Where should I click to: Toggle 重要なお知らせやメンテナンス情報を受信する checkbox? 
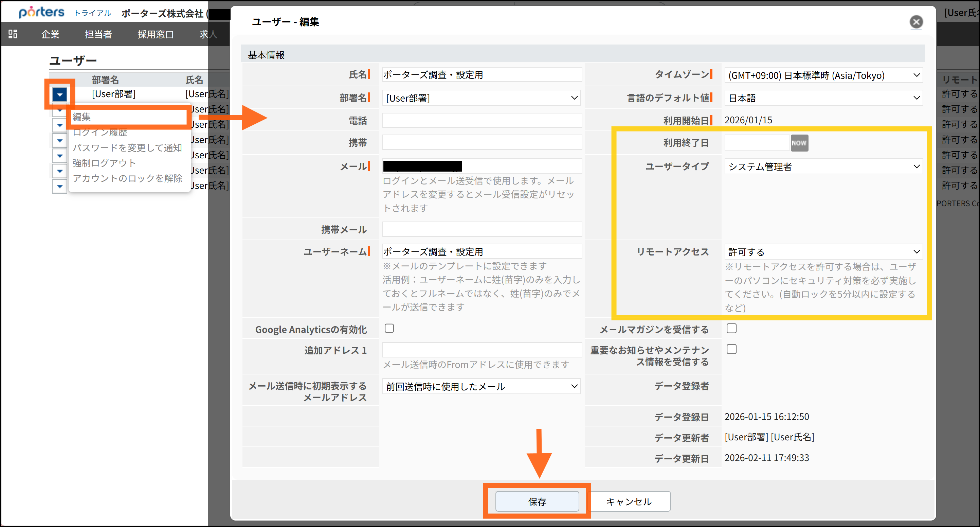pyautogui.click(x=731, y=349)
